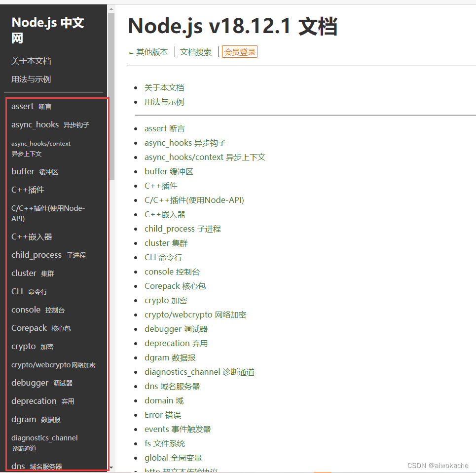Image resolution: width=476 pixels, height=473 pixels.
Task: Open CLI 命令行 link in main list
Action: (163, 257)
